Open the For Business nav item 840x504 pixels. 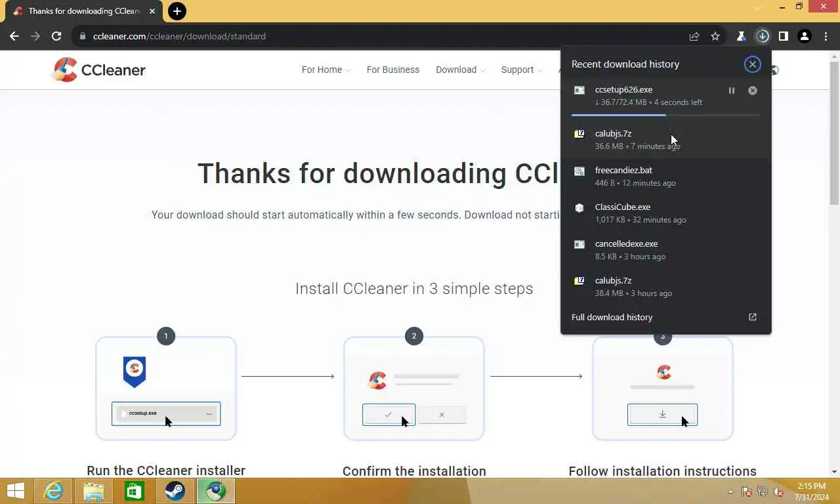[x=393, y=70]
